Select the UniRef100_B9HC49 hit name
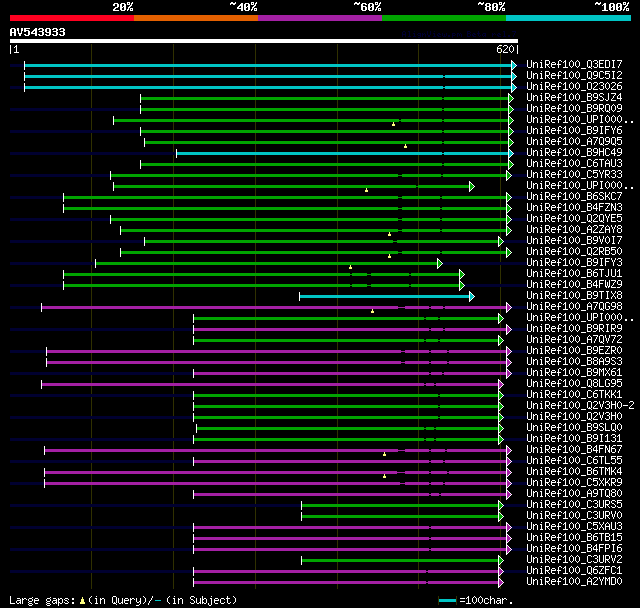The width and height of the screenshot is (640, 608). coord(574,153)
